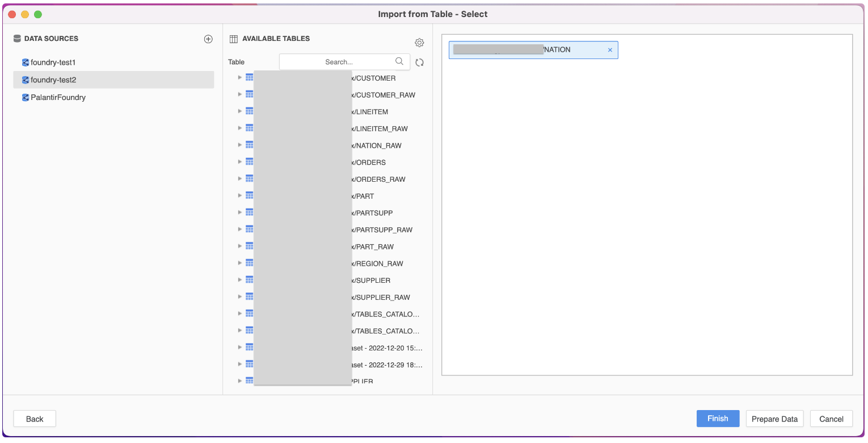868x443 pixels.
Task: Expand the PARTSUPP tree node
Action: pos(239,211)
